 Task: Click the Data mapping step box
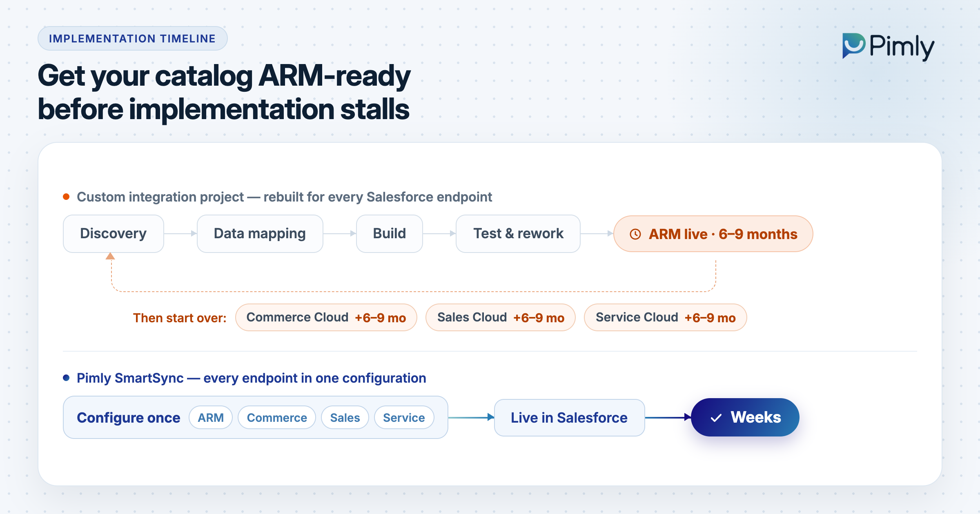tap(260, 234)
